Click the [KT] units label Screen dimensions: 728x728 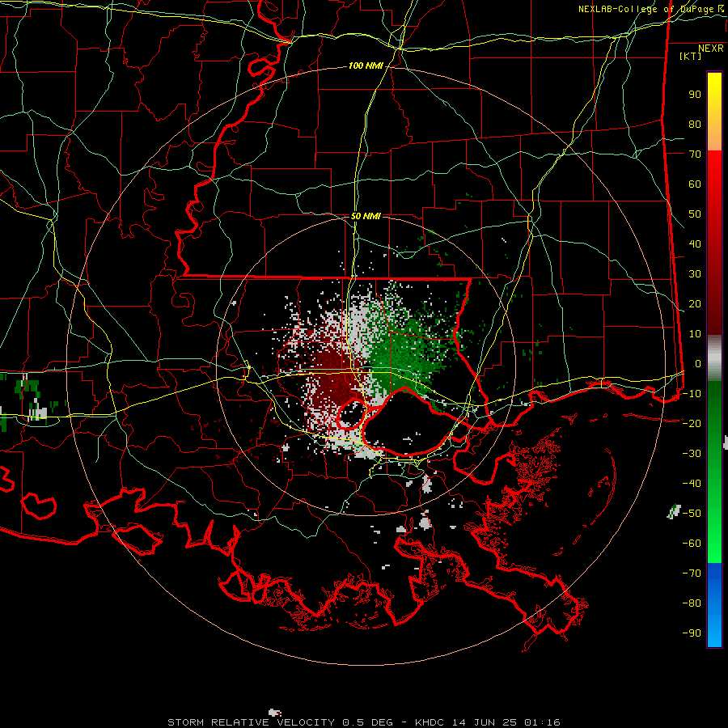691,56
